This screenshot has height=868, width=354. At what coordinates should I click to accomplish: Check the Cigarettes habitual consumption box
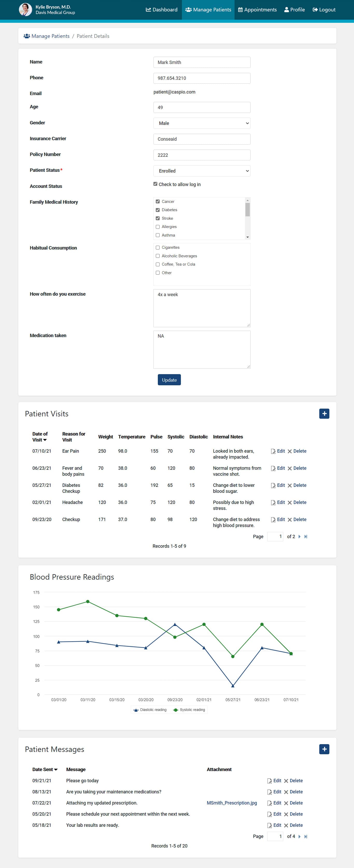(x=158, y=247)
